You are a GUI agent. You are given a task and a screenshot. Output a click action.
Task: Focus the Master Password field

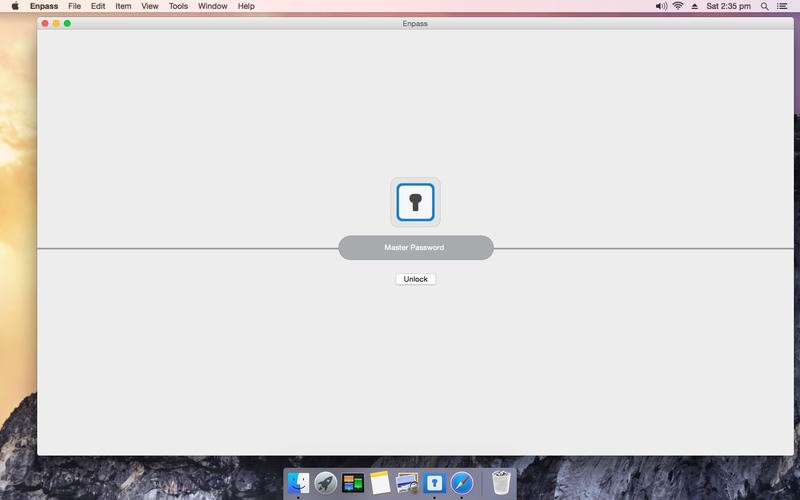pos(415,248)
